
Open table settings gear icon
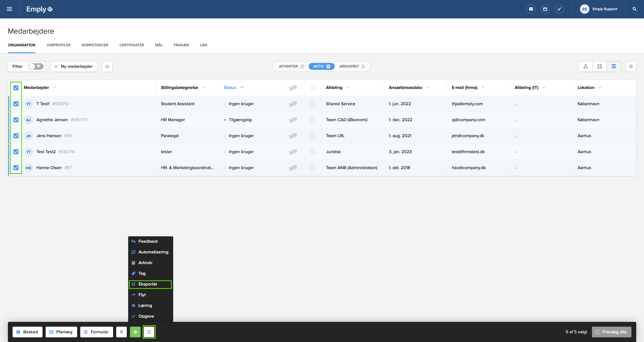click(x=631, y=66)
